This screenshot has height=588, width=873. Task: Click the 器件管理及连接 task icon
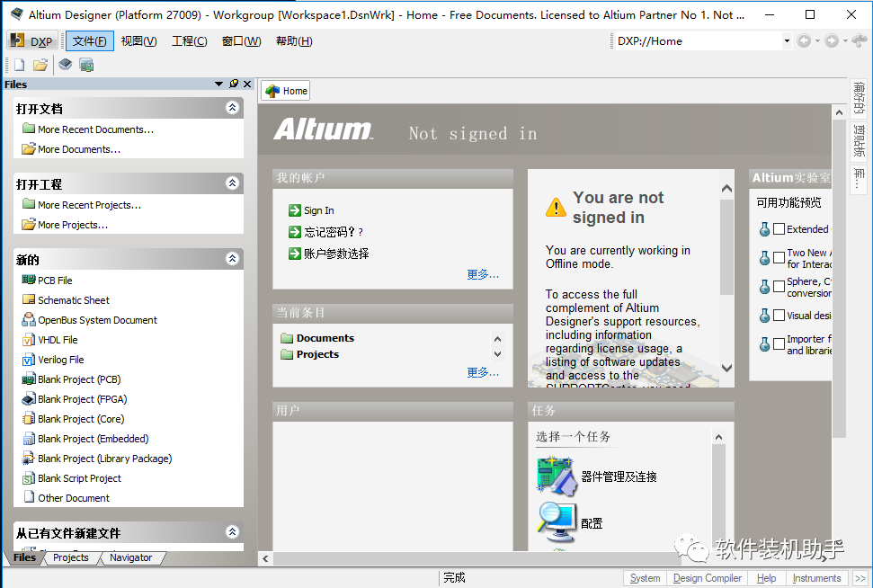(x=557, y=477)
